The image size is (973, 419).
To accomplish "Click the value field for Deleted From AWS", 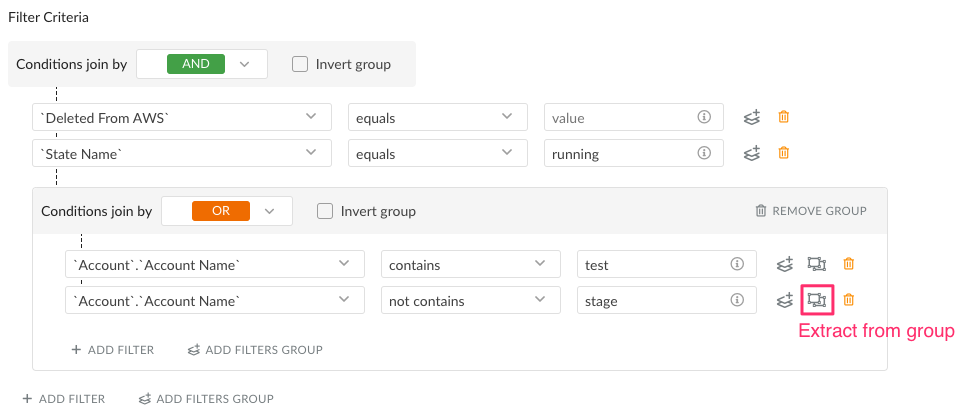I will click(634, 117).
